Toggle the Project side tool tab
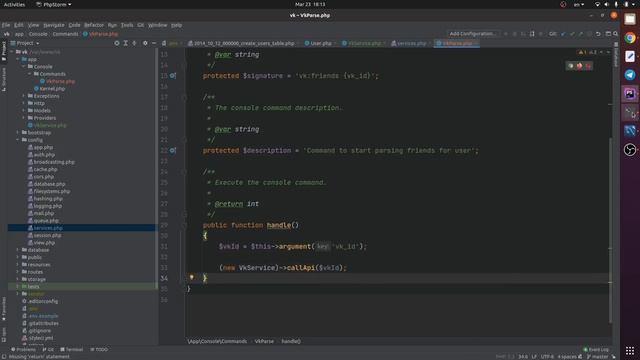640x360 pixels. (4, 50)
